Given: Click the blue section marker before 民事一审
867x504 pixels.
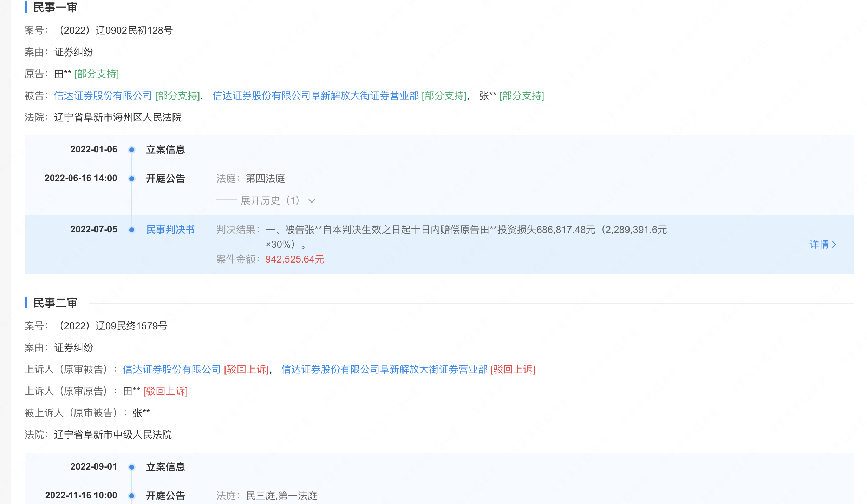Looking at the screenshot, I should click(26, 7).
